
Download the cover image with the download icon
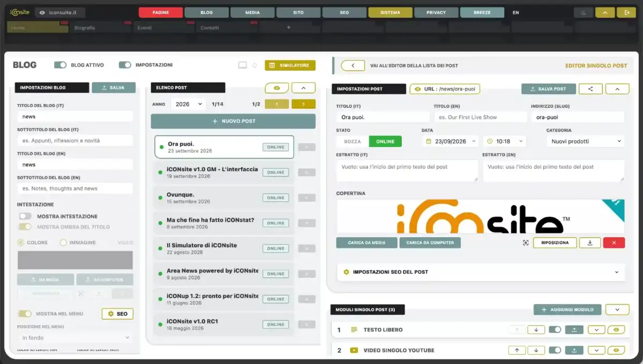coord(590,242)
